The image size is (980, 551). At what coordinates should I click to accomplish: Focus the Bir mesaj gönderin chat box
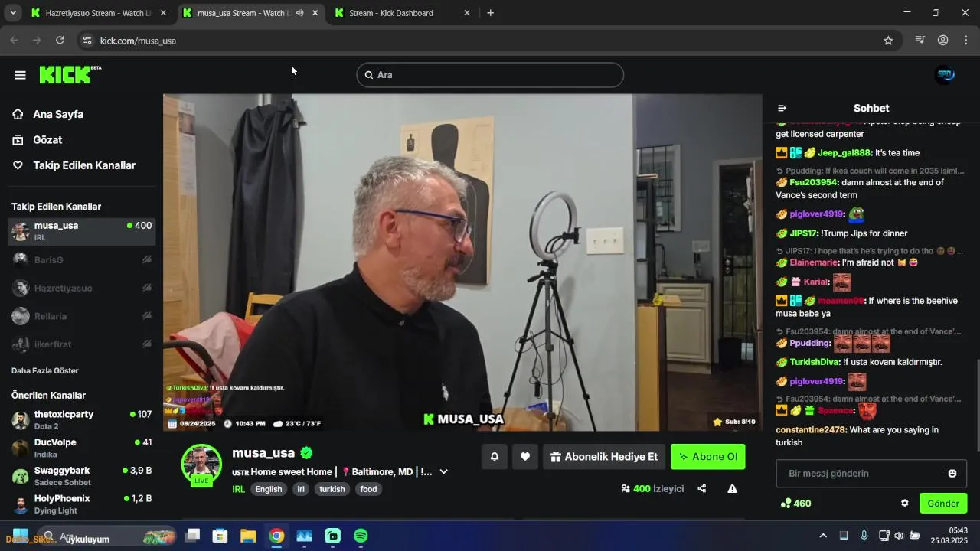pyautogui.click(x=871, y=474)
